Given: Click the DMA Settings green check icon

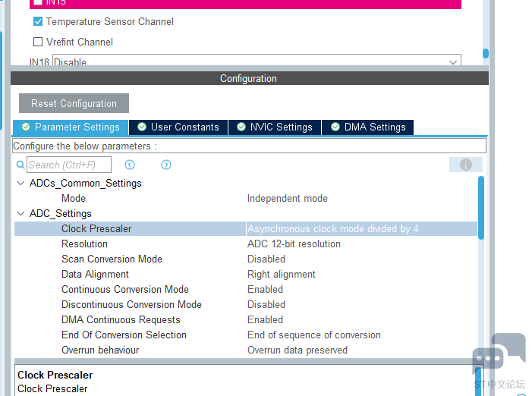Looking at the screenshot, I should point(335,127).
